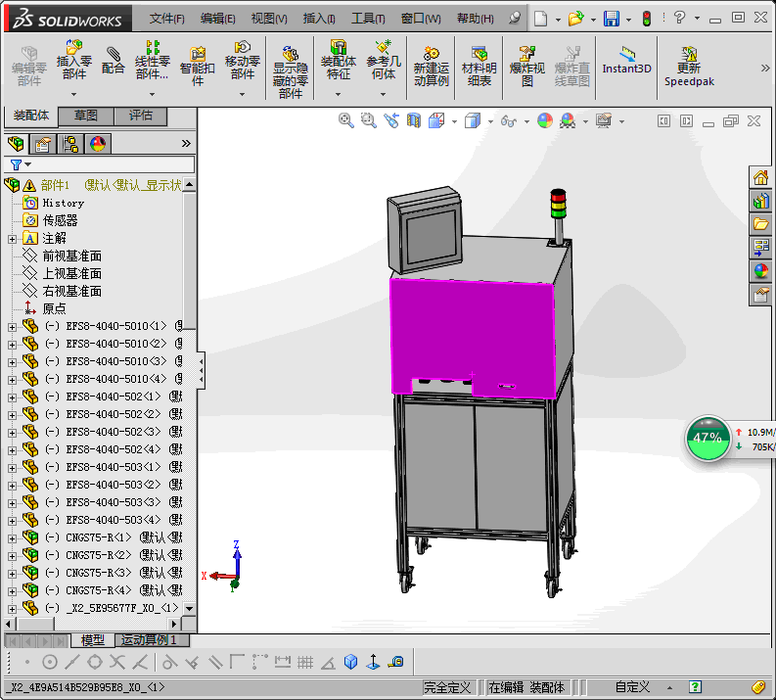Click Exploded View (爆炸视图) tool
Image resolution: width=776 pixels, height=700 pixels.
coord(527,67)
